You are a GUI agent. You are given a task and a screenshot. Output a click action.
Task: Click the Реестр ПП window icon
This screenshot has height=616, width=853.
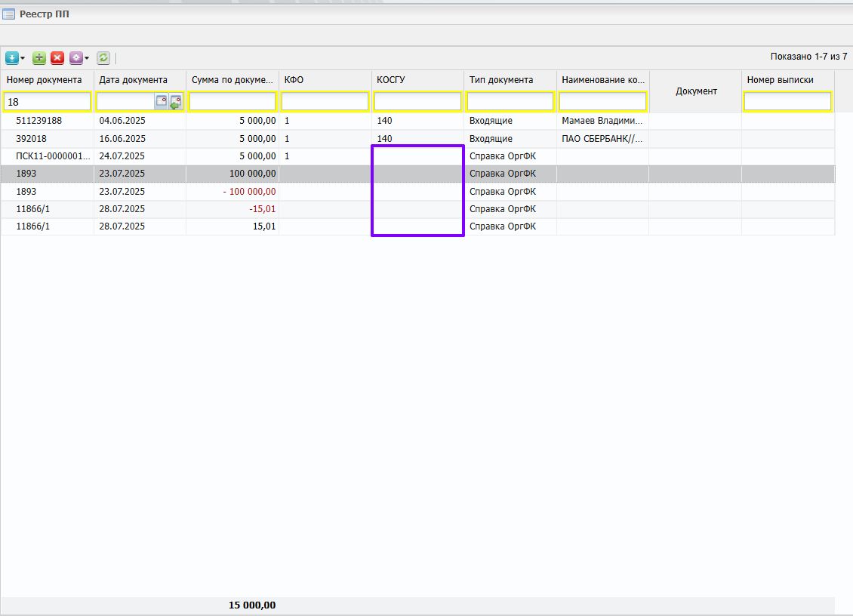click(x=9, y=14)
